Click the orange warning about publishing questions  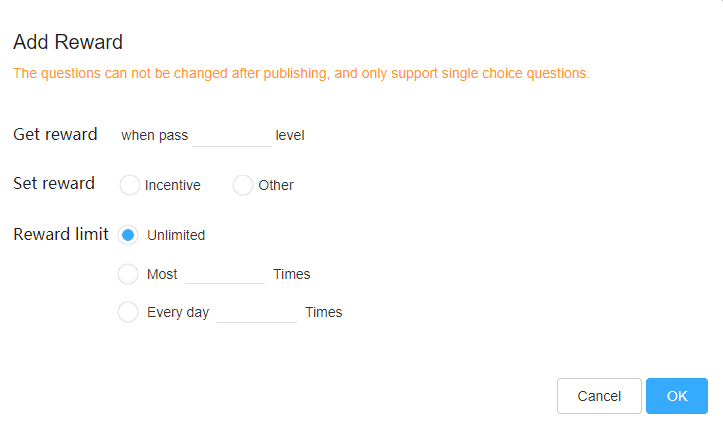(301, 73)
